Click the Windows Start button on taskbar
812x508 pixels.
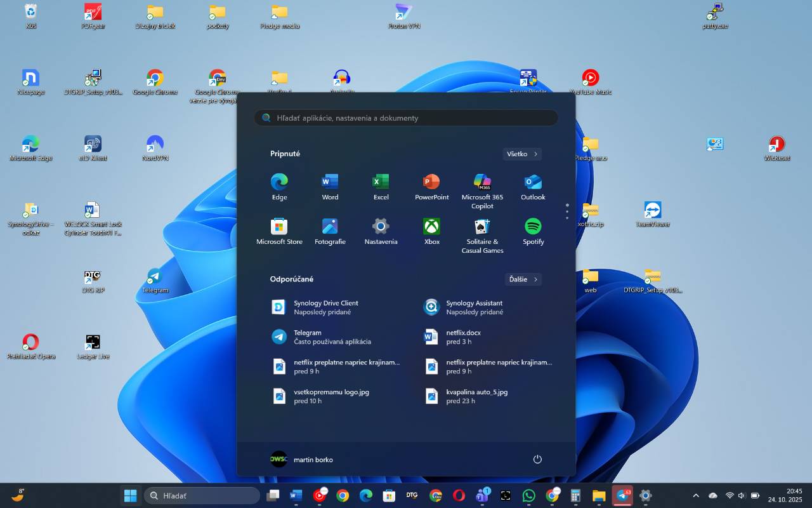point(131,495)
